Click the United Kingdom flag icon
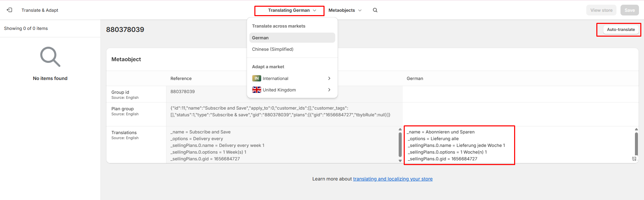The image size is (644, 200). coord(257,90)
